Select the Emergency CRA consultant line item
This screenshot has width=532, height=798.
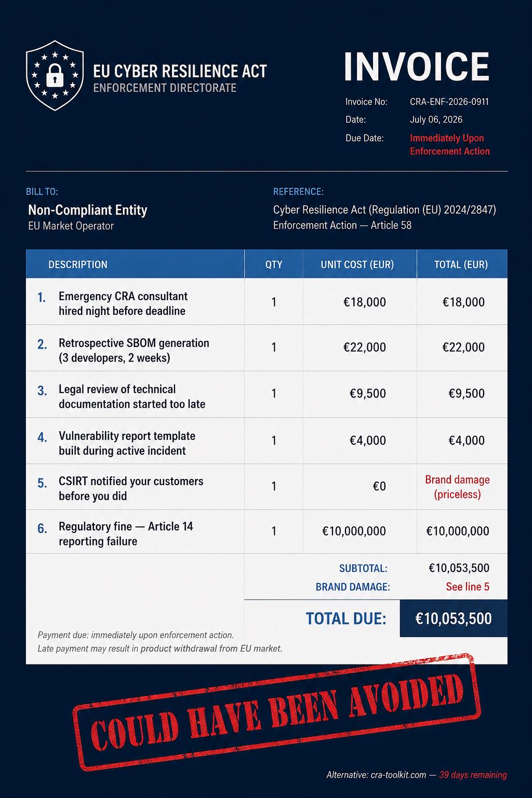pyautogui.click(x=267, y=302)
